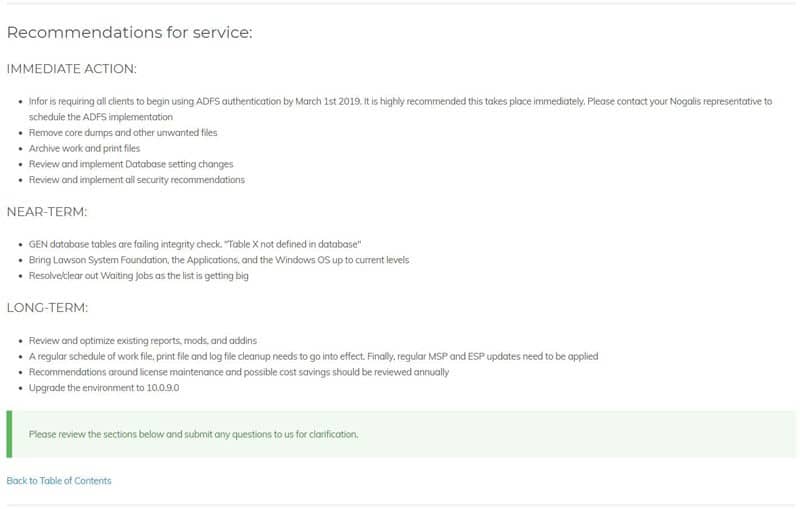Open the Back to Table of Contents link
Image resolution: width=800 pixels, height=509 pixels.
coord(59,480)
